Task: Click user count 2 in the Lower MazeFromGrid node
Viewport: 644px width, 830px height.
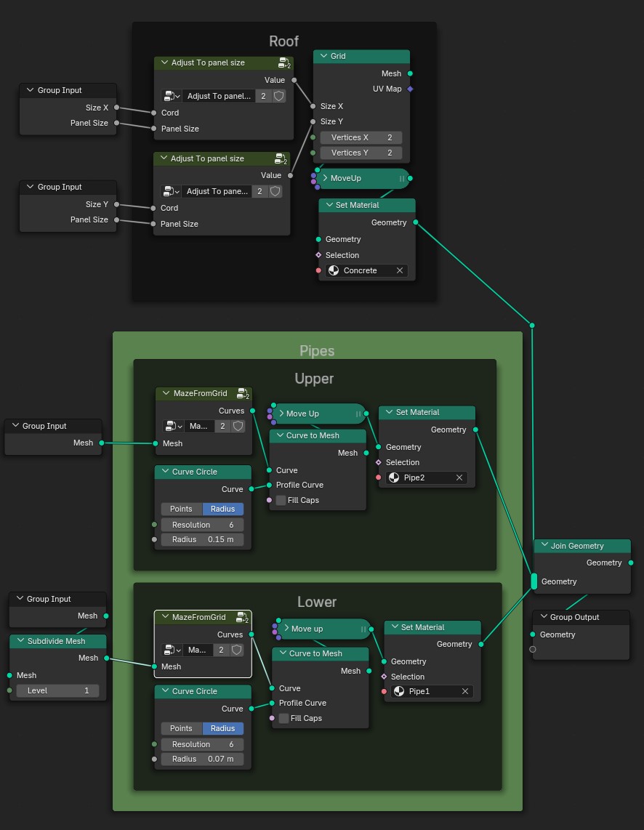Action: [221, 650]
